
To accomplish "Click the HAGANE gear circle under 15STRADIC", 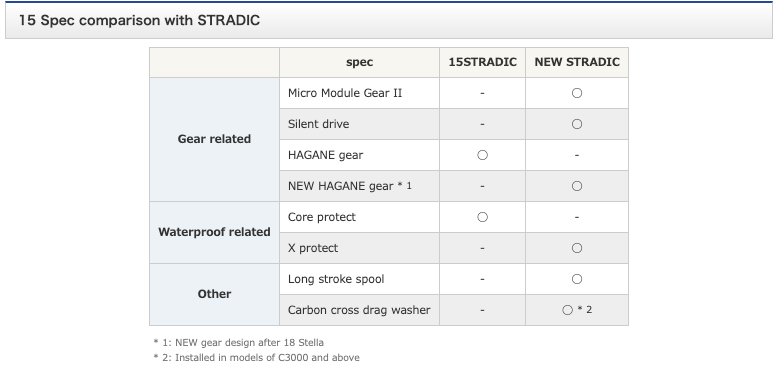I will tap(482, 155).
